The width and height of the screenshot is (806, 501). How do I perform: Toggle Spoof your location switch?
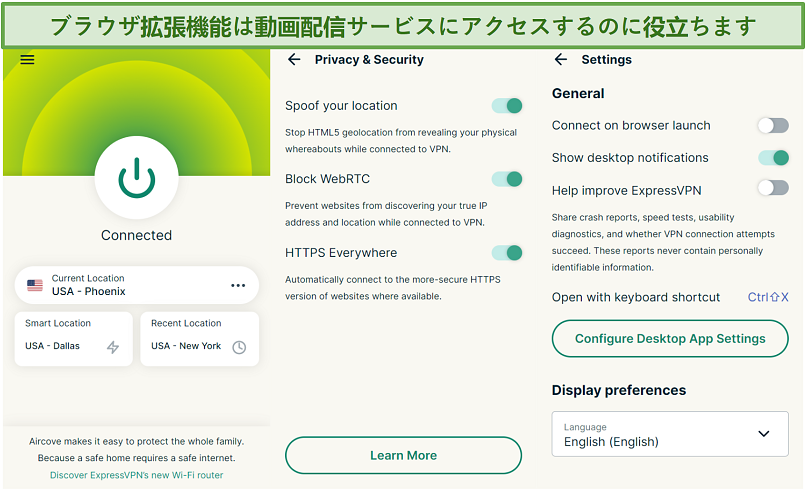pos(507,106)
